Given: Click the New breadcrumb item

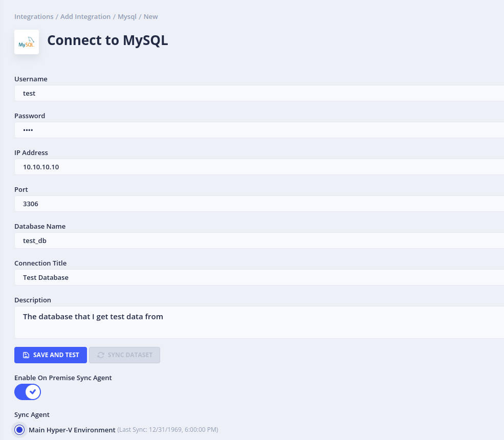Looking at the screenshot, I should (151, 17).
